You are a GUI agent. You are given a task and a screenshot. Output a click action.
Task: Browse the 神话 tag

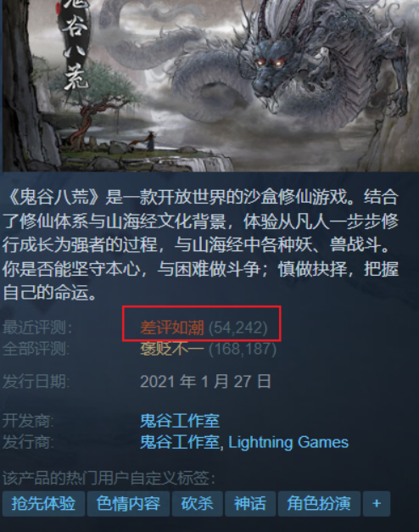(x=250, y=503)
